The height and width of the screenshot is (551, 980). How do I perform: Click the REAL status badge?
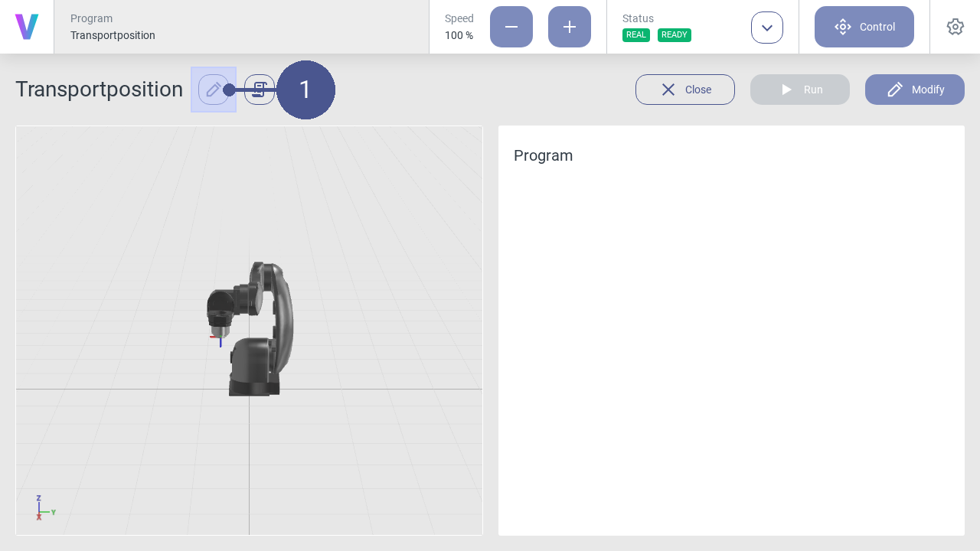(x=636, y=35)
